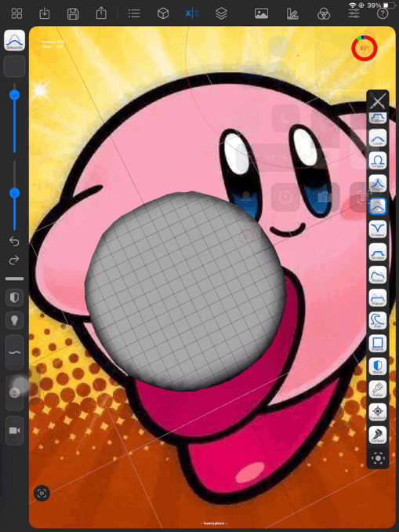
Task: Click the upper blue radius slider handle
Action: click(x=15, y=95)
